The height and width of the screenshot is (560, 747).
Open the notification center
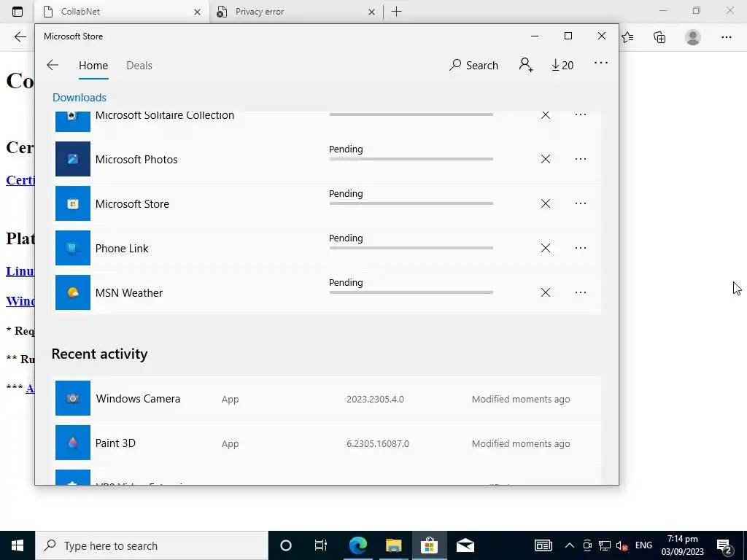click(x=724, y=545)
